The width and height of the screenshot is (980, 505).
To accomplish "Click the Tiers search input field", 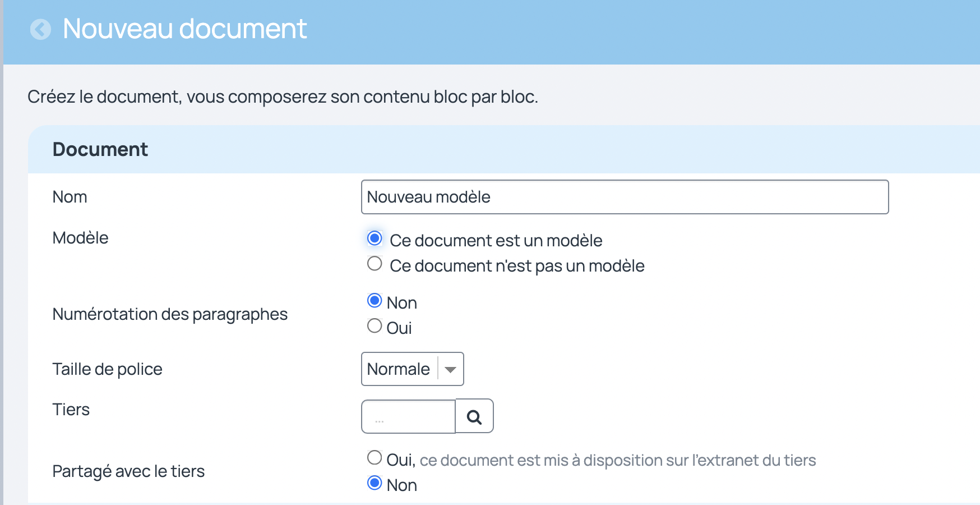I will [409, 416].
